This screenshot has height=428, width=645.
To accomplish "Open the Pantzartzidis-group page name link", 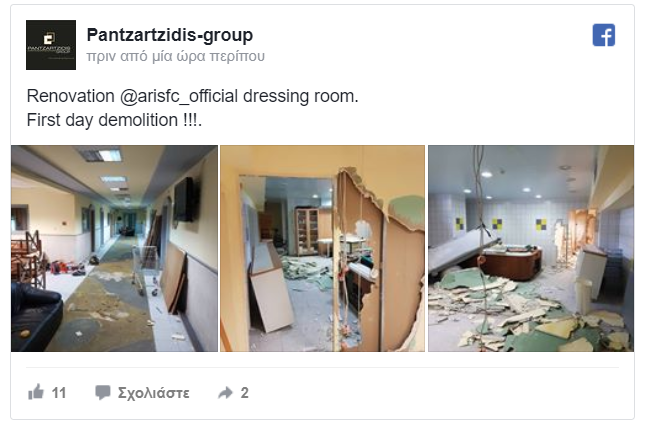I will (169, 35).
